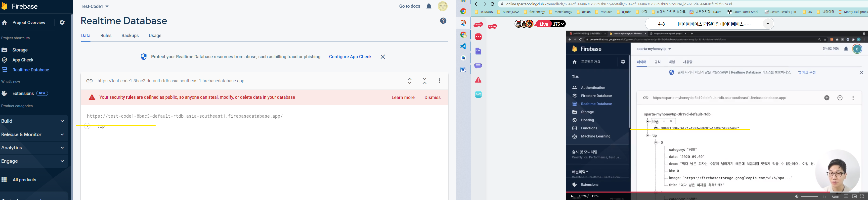Copy database URL using the link icon
868x200 pixels.
click(89, 81)
